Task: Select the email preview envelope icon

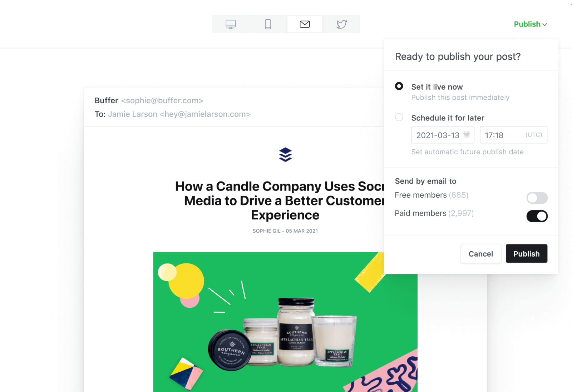Action: [x=305, y=24]
